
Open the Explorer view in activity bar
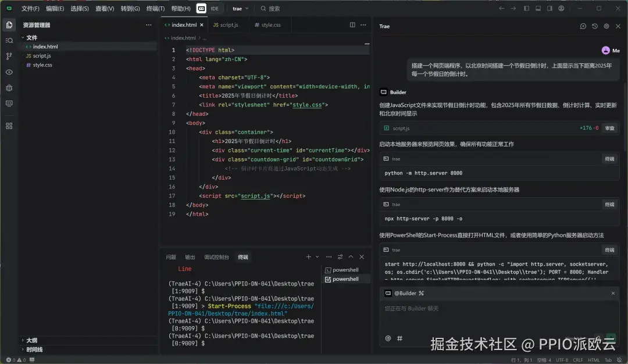[x=9, y=25]
